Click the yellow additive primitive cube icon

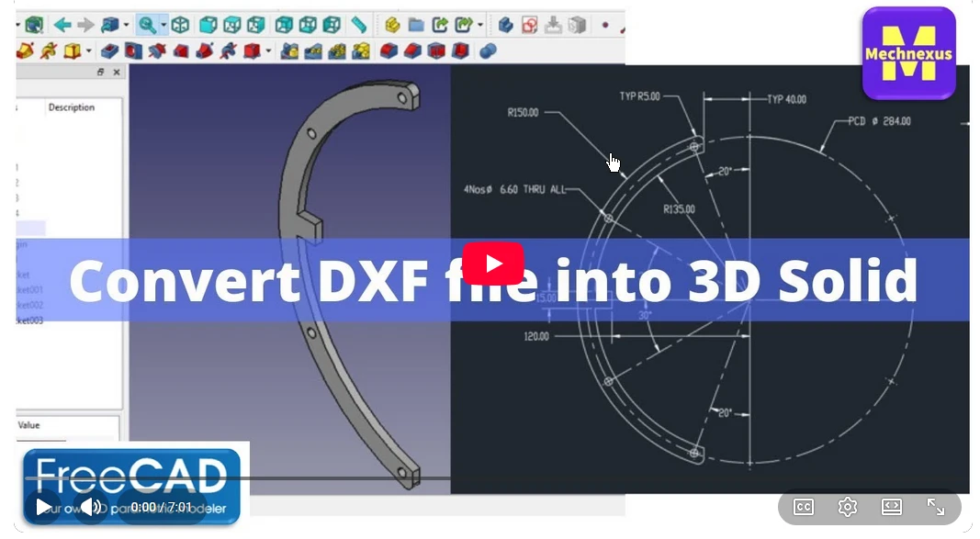[x=73, y=51]
